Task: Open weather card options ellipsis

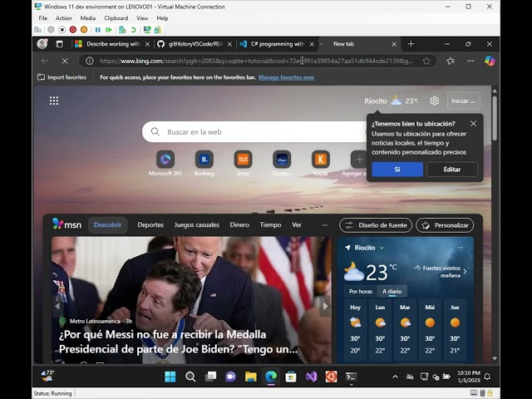Action: (460, 248)
